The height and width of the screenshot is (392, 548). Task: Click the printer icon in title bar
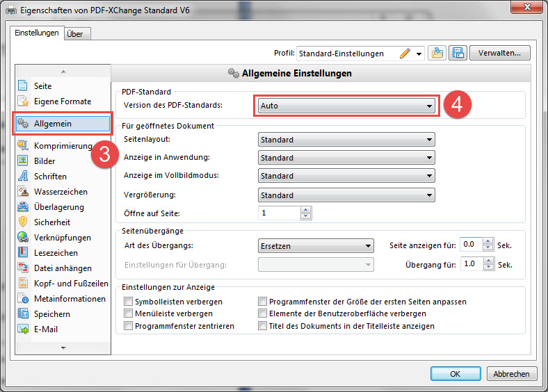tap(11, 10)
